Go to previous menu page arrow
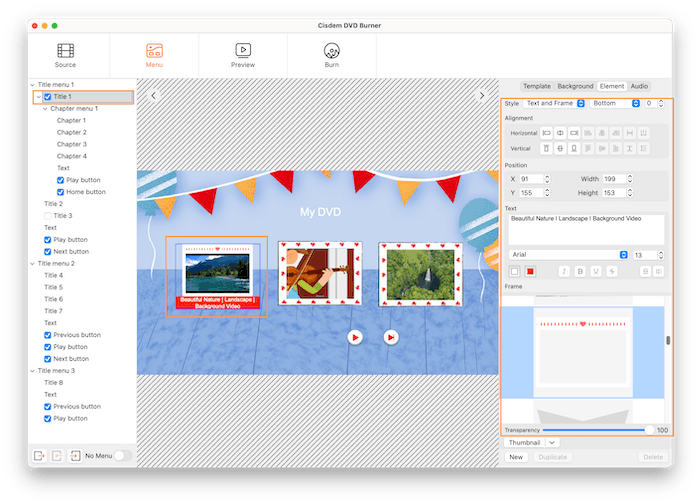Screen dimensions: 700x504 [154, 96]
